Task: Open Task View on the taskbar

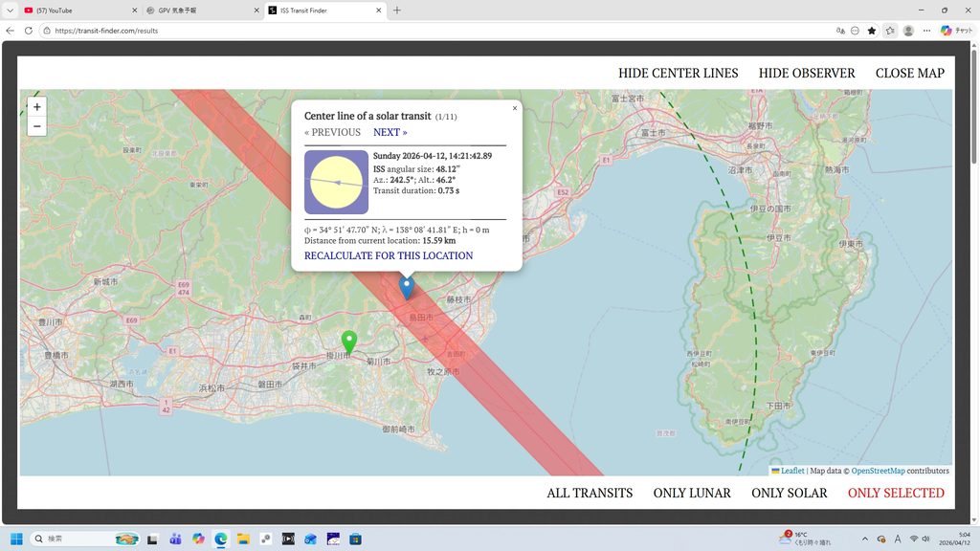Action: click(x=152, y=539)
